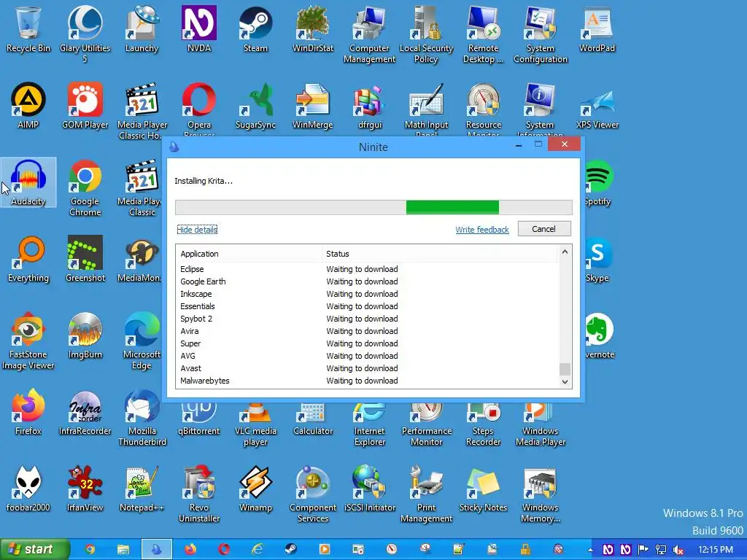747x560 pixels.
Task: Click the Application column header
Action: pos(249,254)
